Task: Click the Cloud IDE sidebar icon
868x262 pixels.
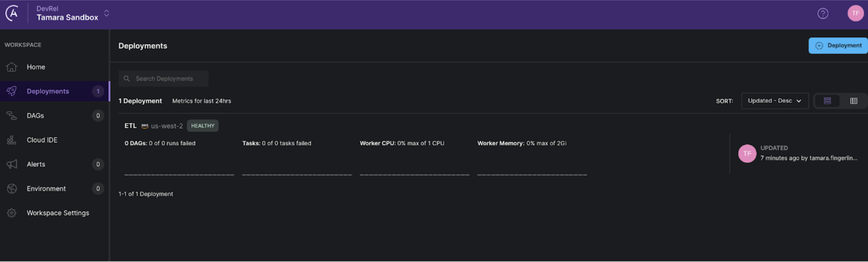Action: coord(12,140)
